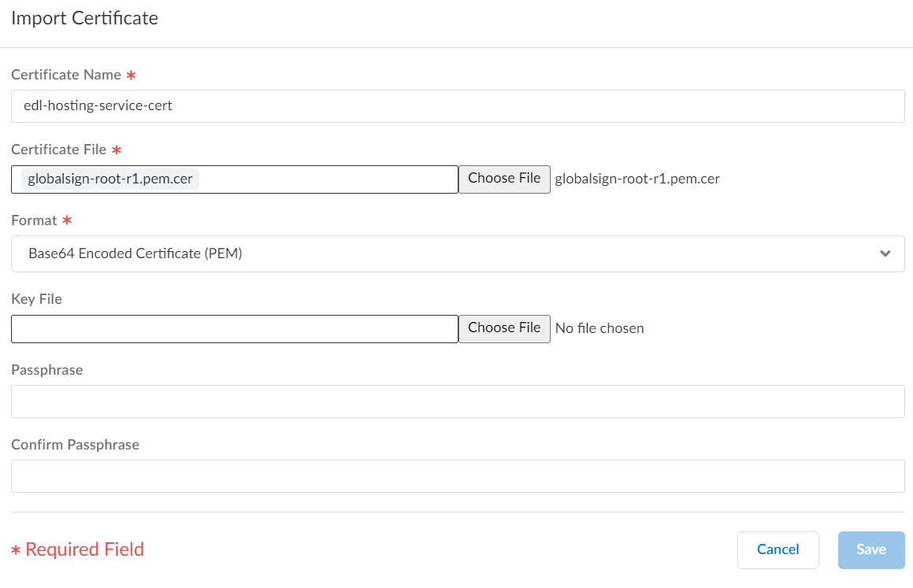The image size is (913, 588).
Task: Click the Certificate Name label
Action: coord(66,75)
